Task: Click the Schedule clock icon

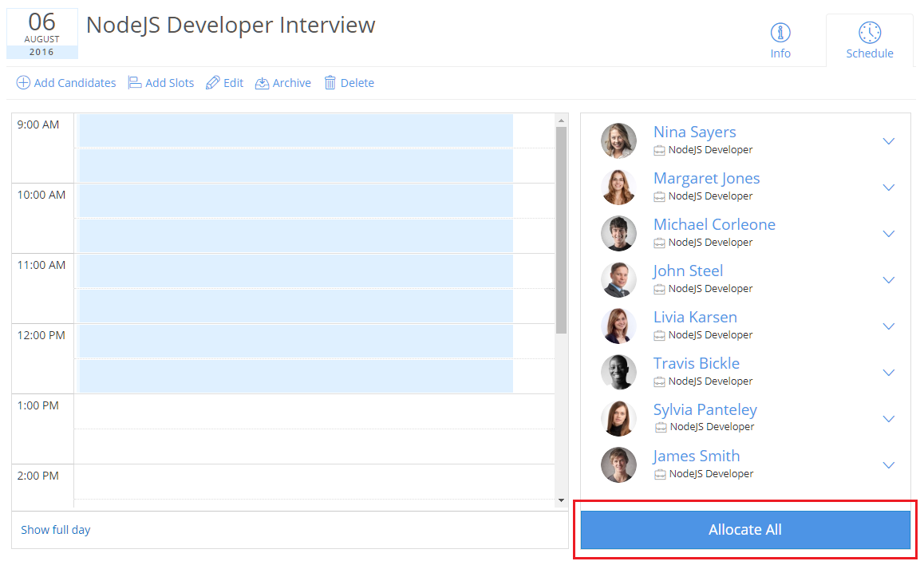Action: pyautogui.click(x=869, y=33)
